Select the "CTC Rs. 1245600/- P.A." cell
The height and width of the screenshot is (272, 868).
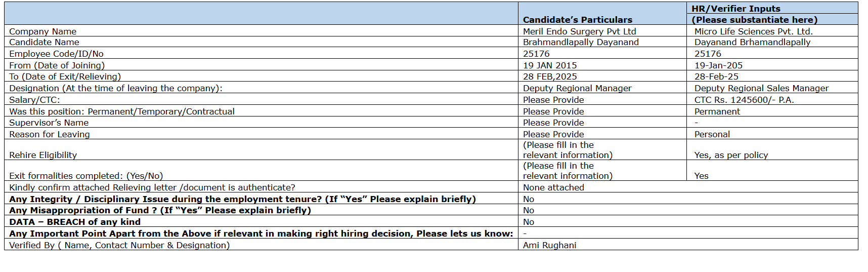(744, 100)
